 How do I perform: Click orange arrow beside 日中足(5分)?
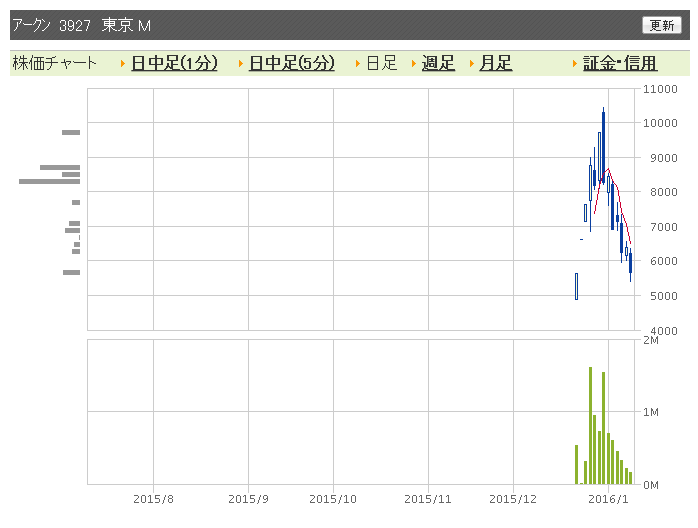click(x=240, y=64)
